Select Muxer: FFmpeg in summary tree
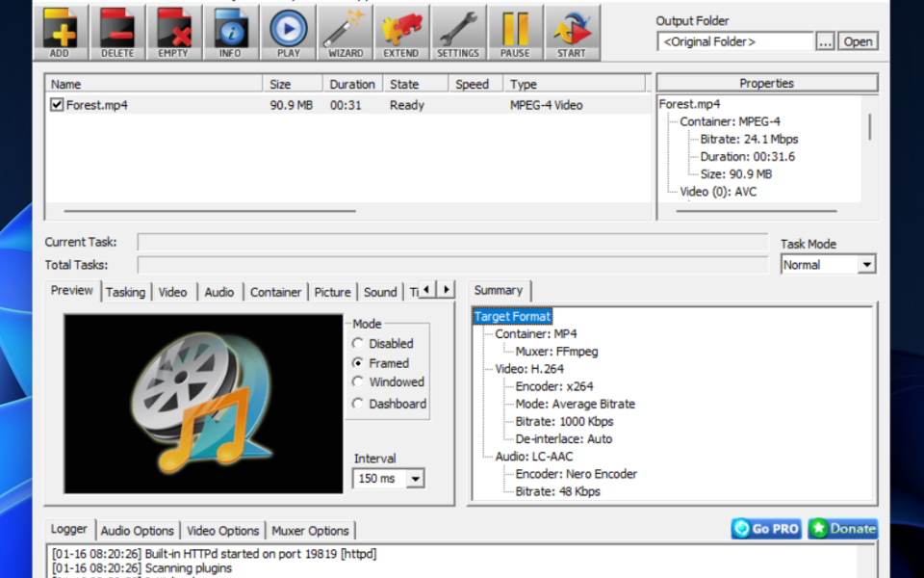Screen dimensions: 924x578 pos(557,352)
